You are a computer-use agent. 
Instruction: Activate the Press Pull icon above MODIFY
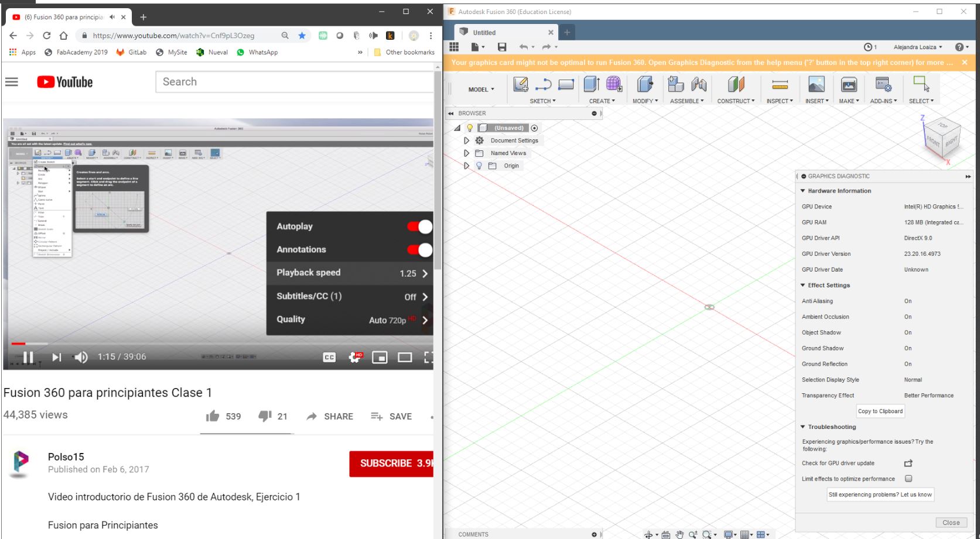pos(645,84)
